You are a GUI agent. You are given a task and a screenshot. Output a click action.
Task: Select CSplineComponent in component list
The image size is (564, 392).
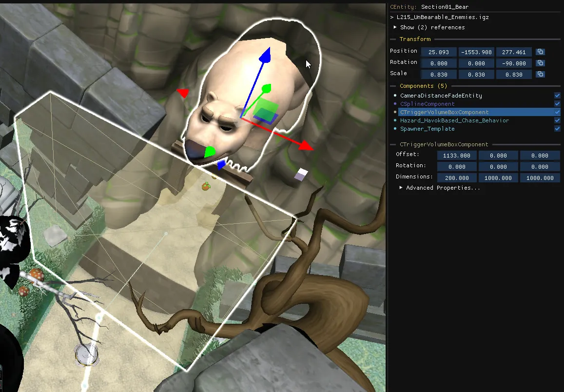428,103
